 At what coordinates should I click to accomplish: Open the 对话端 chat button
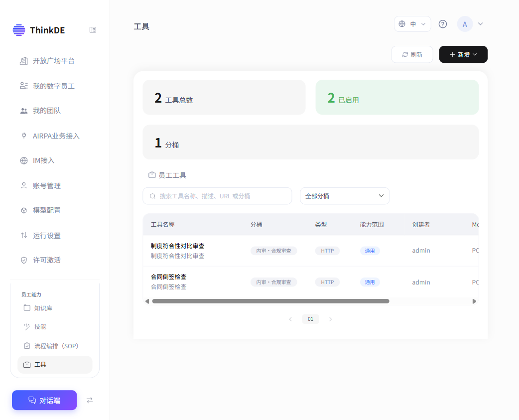coord(44,400)
